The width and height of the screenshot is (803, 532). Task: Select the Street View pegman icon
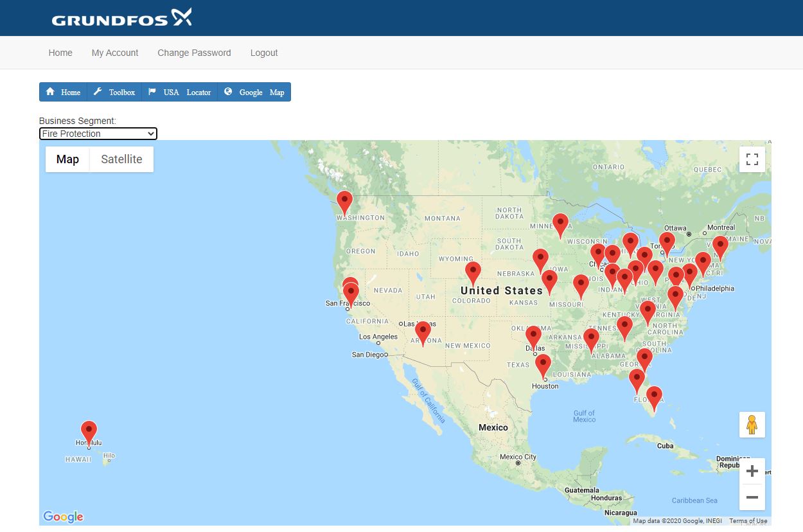[752, 425]
